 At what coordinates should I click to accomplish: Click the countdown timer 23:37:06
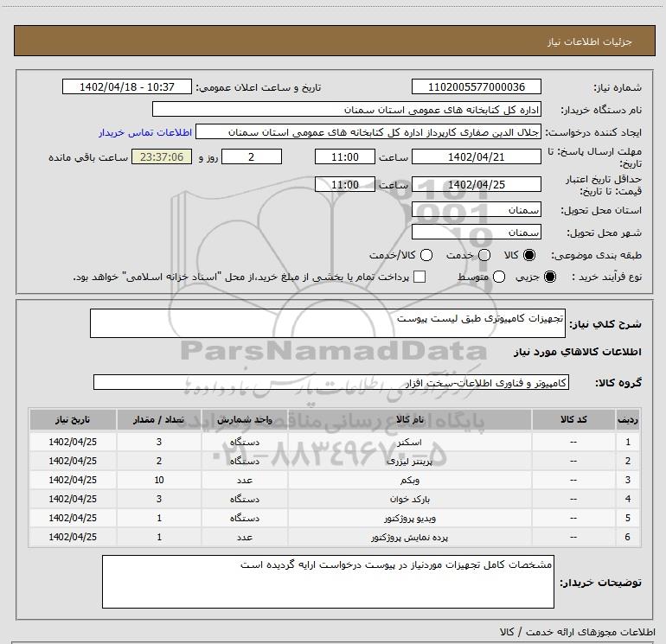point(162,156)
